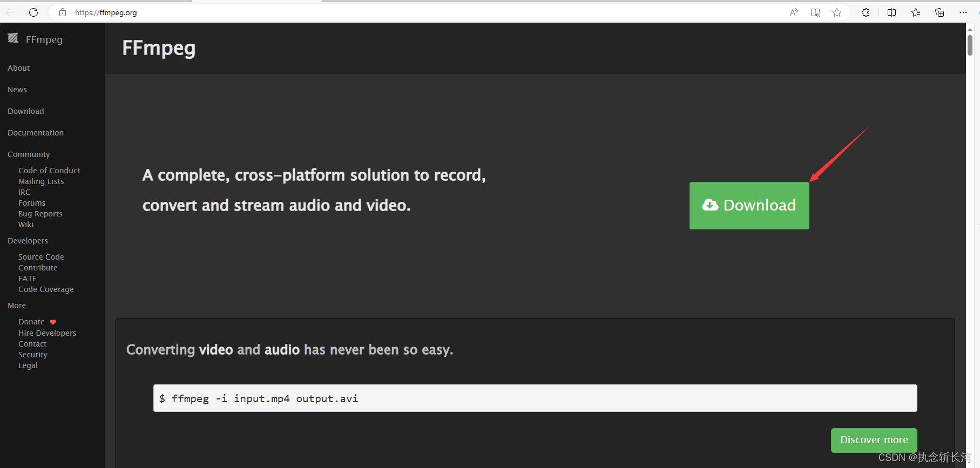Go to Download in sidebar
The image size is (980, 468).
[26, 111]
